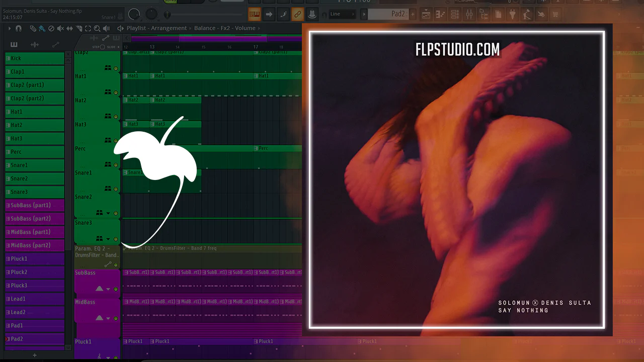Click the copy pages toolbar icon
Image resolution: width=644 pixels, height=362 pixels.
498,14
